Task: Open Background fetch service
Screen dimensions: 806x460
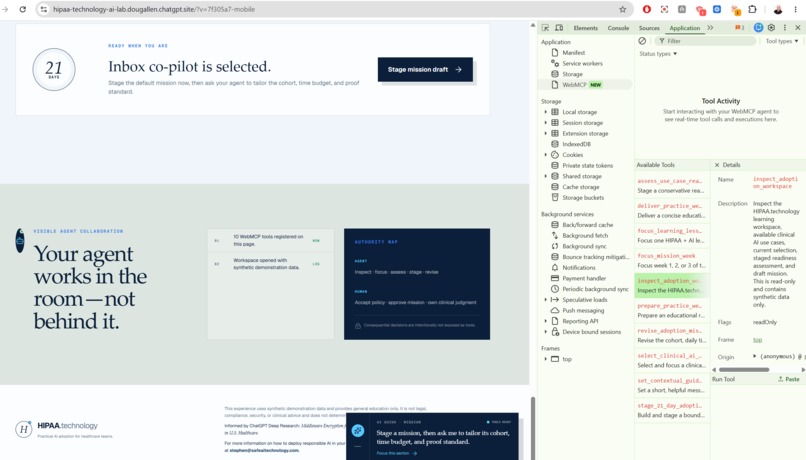Action: coord(584,235)
